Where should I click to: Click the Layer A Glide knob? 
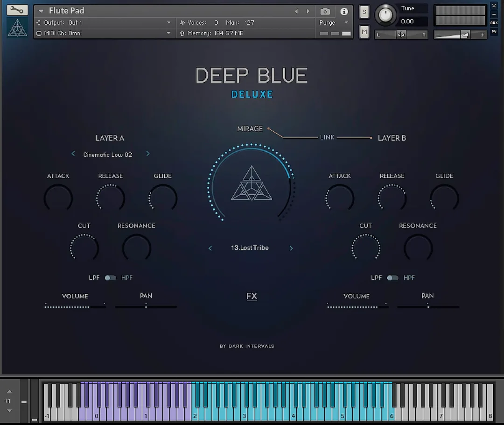(x=163, y=198)
